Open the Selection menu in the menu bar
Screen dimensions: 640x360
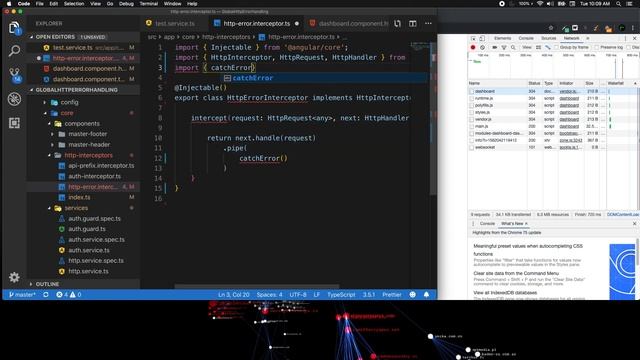(x=74, y=4)
